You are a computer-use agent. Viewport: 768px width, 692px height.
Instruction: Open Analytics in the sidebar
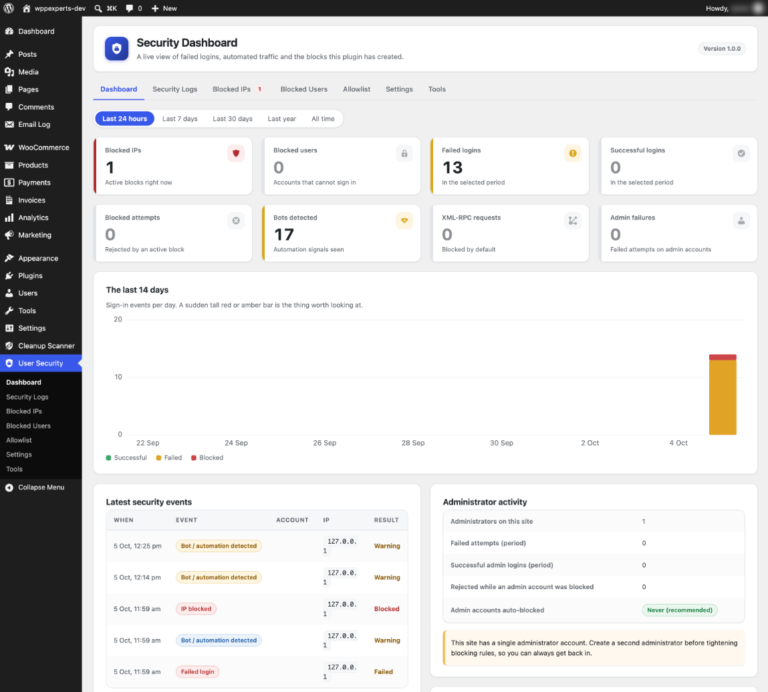tap(41, 217)
